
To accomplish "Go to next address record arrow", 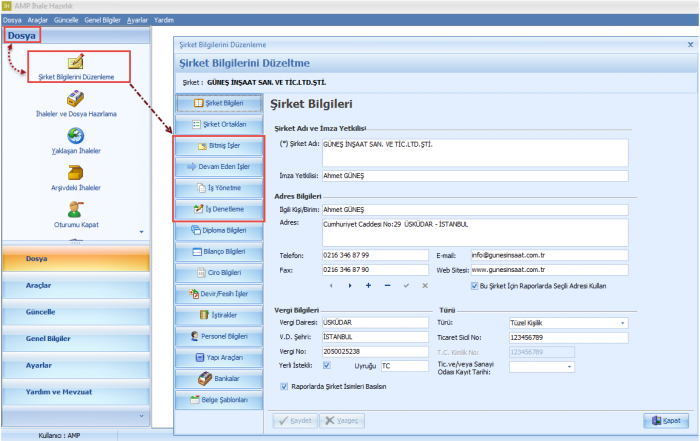I will pos(350,286).
